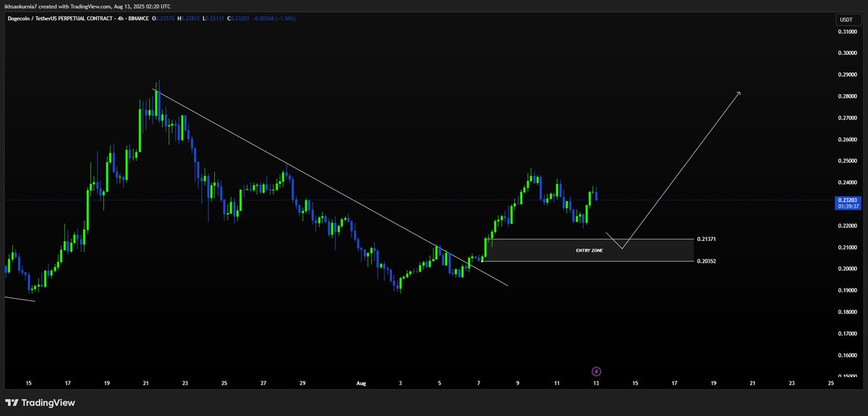Click the 0.21371 upper zone price label
The height and width of the screenshot is (416, 868).
coord(707,239)
